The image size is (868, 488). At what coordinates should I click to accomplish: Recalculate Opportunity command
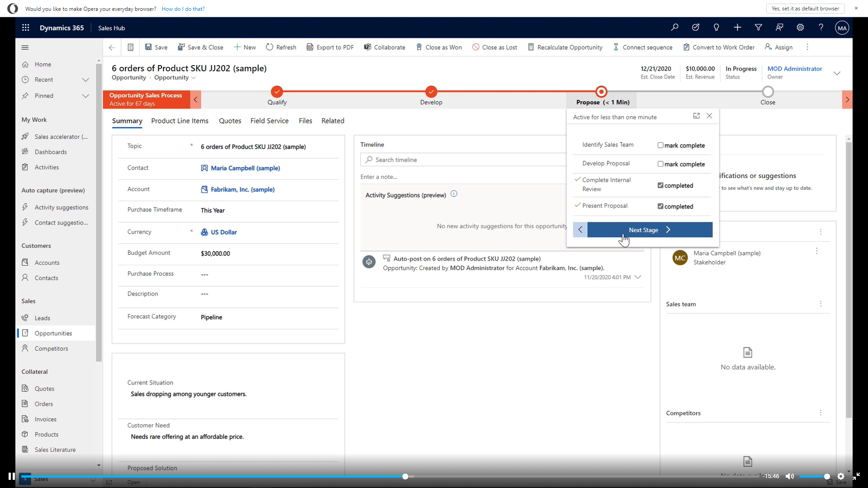[565, 47]
